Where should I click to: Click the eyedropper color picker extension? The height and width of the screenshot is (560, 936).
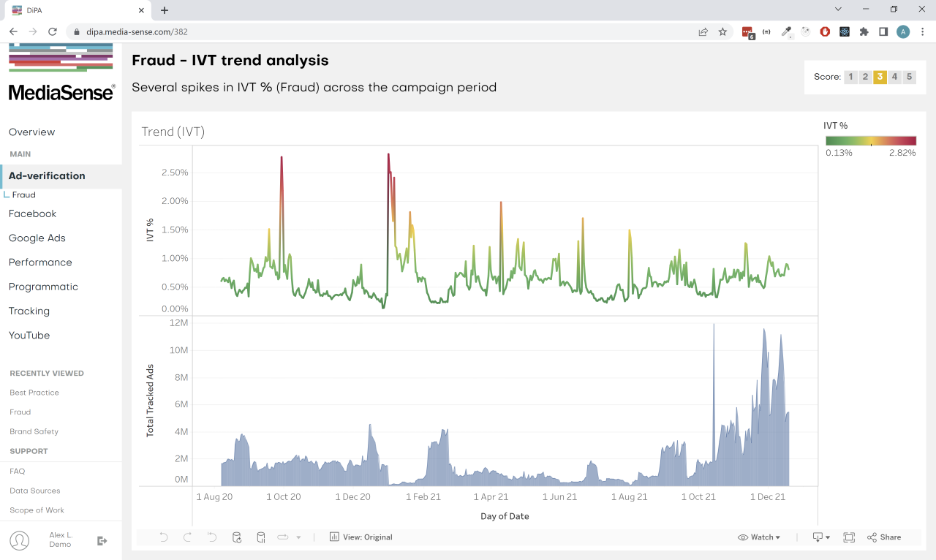[786, 31]
